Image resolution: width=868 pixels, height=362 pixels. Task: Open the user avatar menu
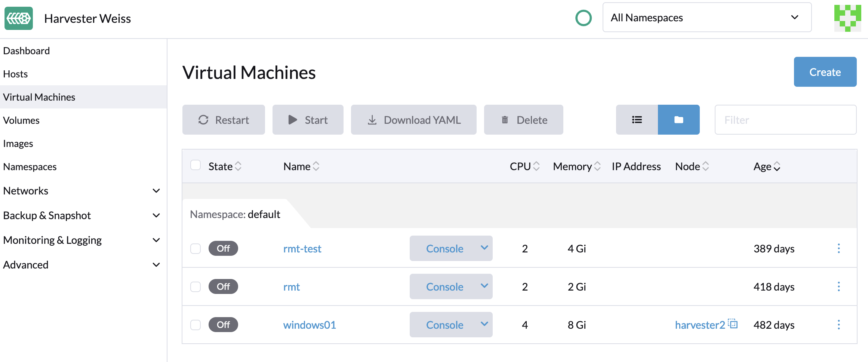click(847, 18)
